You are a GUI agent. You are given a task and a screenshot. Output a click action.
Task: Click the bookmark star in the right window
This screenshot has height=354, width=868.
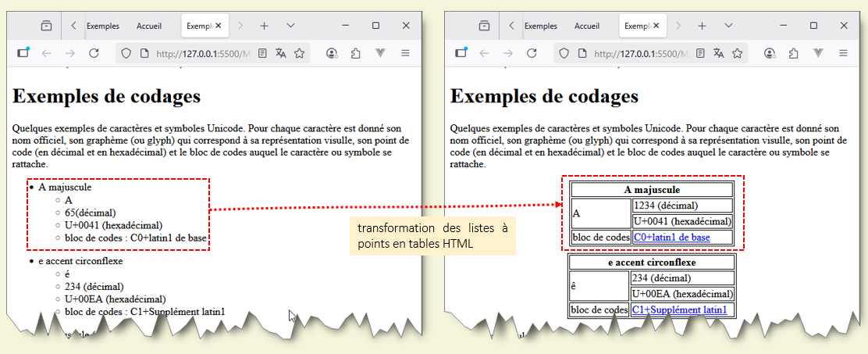(737, 54)
